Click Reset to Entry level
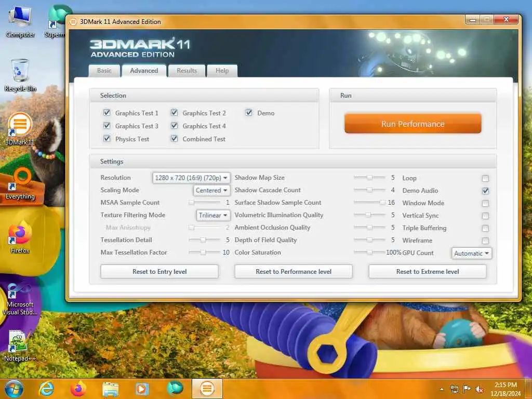Viewport: 532px width, 399px height. click(159, 271)
